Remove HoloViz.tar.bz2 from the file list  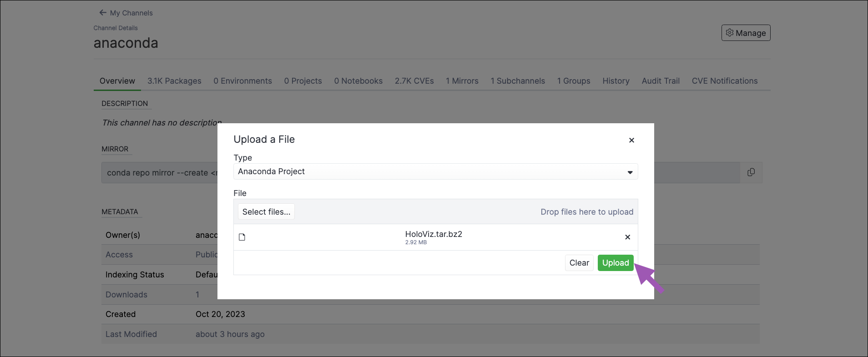pyautogui.click(x=627, y=237)
